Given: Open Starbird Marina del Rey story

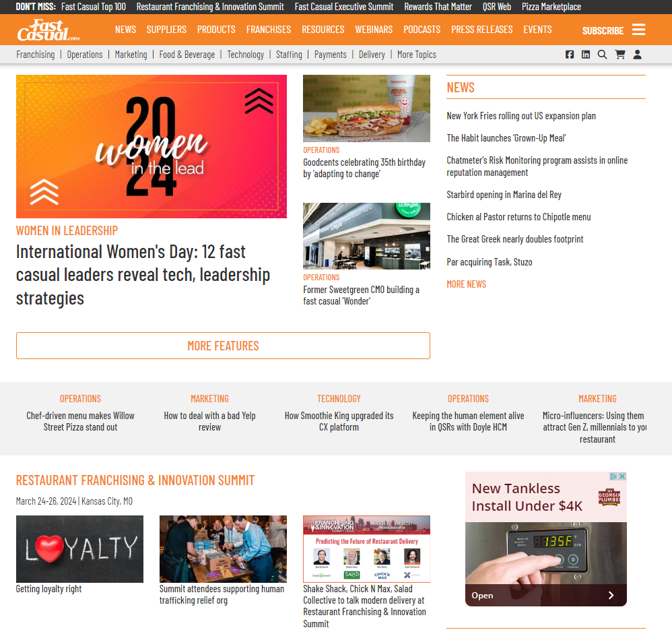Looking at the screenshot, I should coord(504,195).
